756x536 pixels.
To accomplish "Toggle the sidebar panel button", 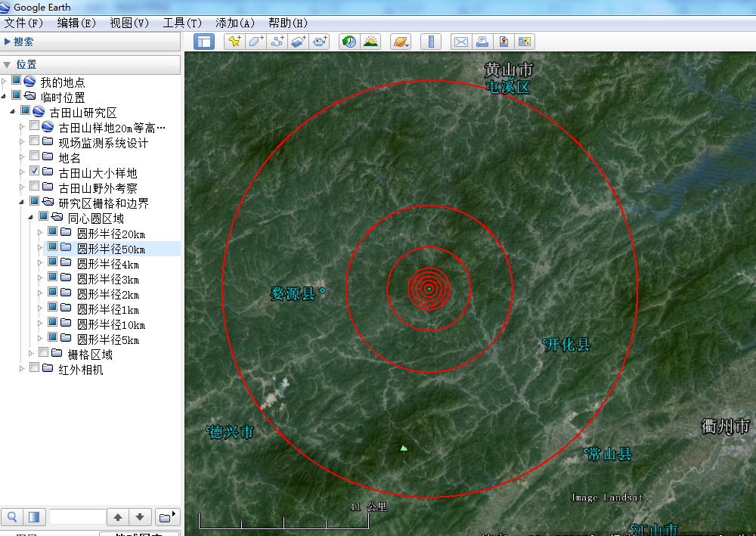I will pyautogui.click(x=204, y=42).
